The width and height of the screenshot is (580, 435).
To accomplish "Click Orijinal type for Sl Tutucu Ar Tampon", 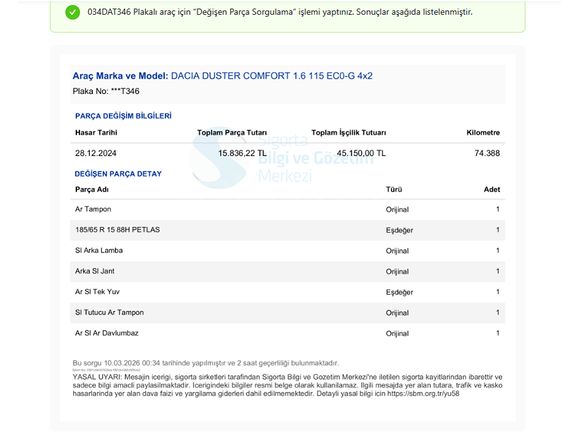I will pos(397,313).
